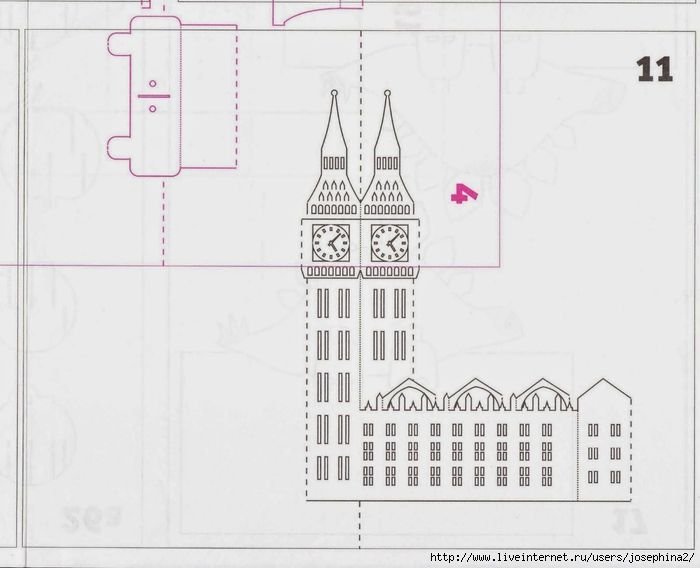The height and width of the screenshot is (568, 700).
Task: Click the central vertical dashed fold line above spires
Action: pyautogui.click(x=359, y=60)
